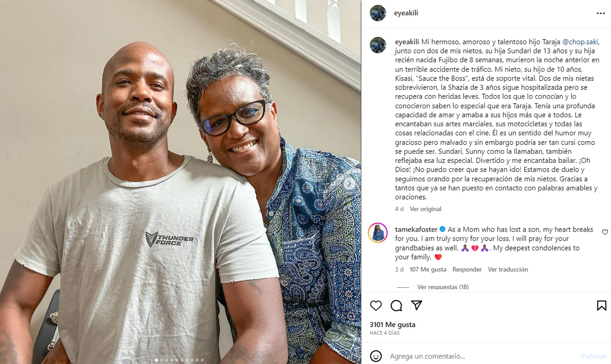
Task: Open the 3101 Me gusta likes list
Action: click(392, 325)
